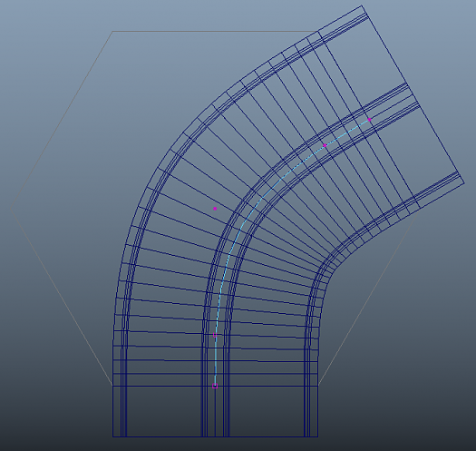The height and width of the screenshot is (451, 476).
Task: Click the leftmost vertex of the gray hexagon
Action: 11,209
